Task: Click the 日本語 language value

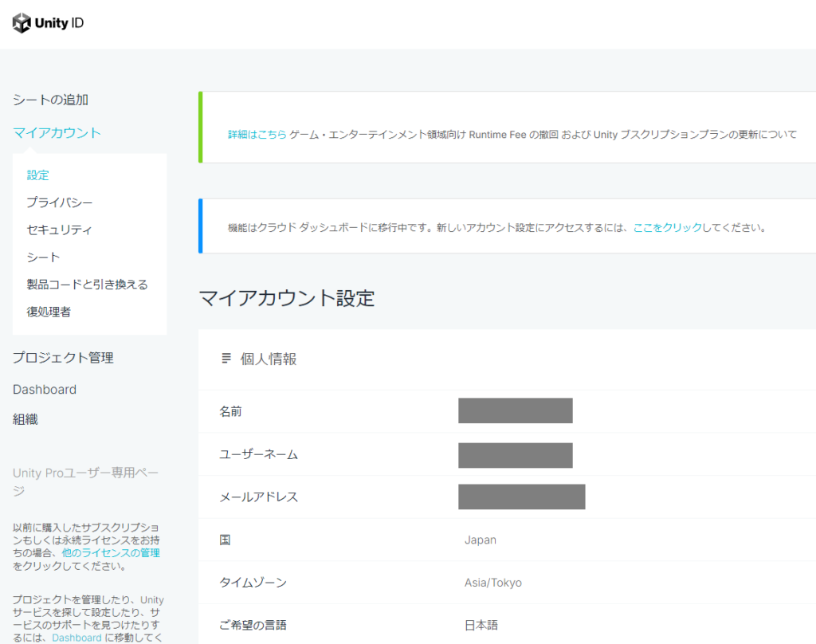Action: 481,625
